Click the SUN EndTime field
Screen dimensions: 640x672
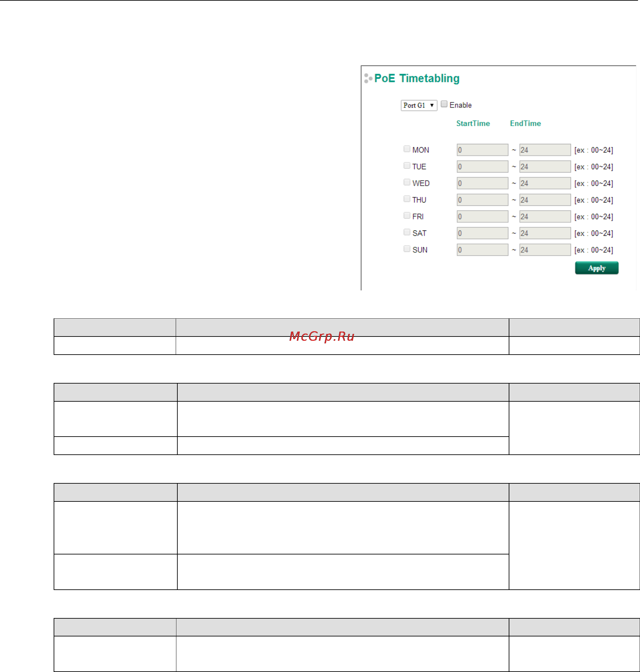click(545, 250)
